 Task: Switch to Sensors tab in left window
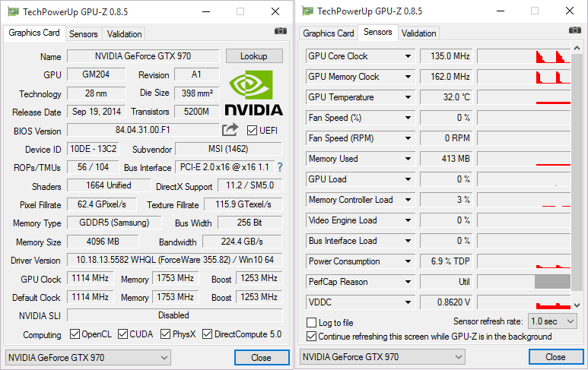(83, 34)
